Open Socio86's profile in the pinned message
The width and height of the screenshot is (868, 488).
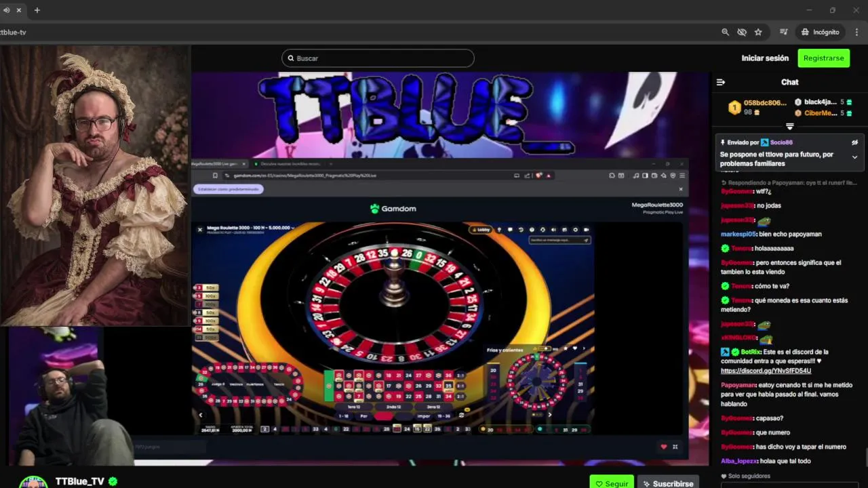click(x=781, y=142)
